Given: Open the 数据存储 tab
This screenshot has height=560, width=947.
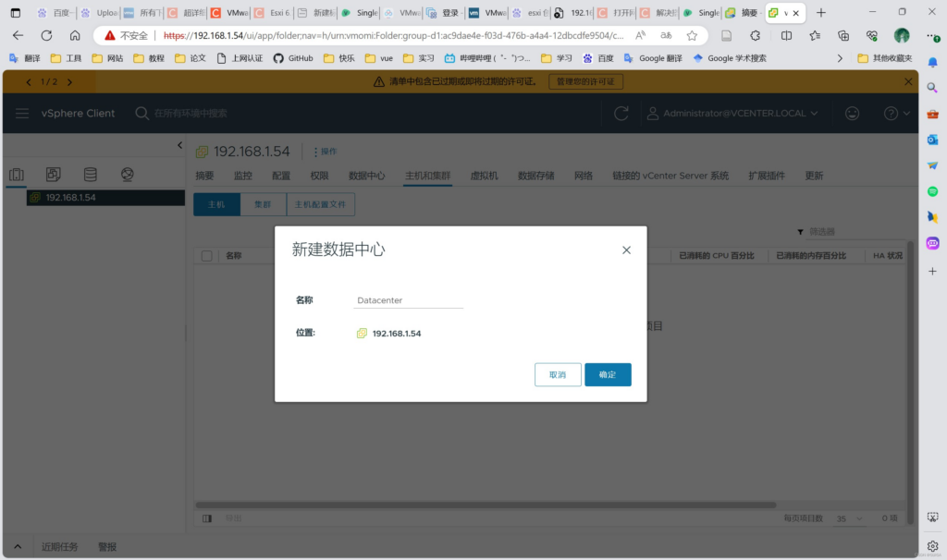Looking at the screenshot, I should [535, 176].
